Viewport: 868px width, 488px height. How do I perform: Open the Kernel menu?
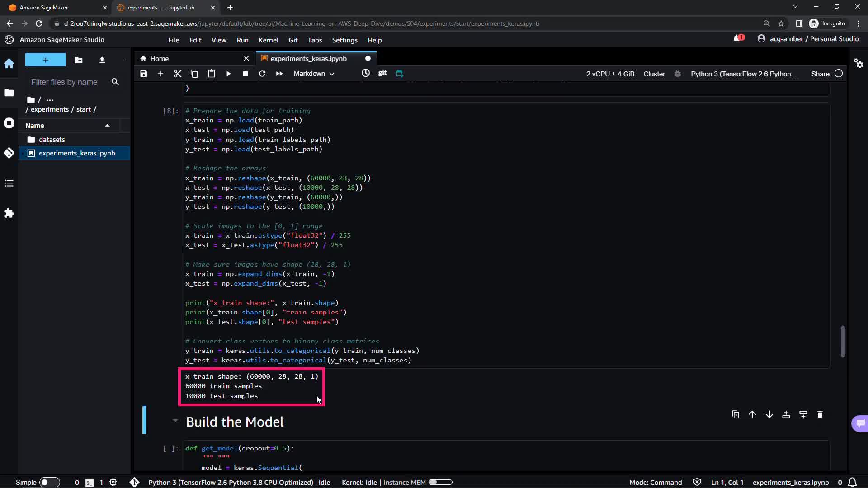point(268,40)
